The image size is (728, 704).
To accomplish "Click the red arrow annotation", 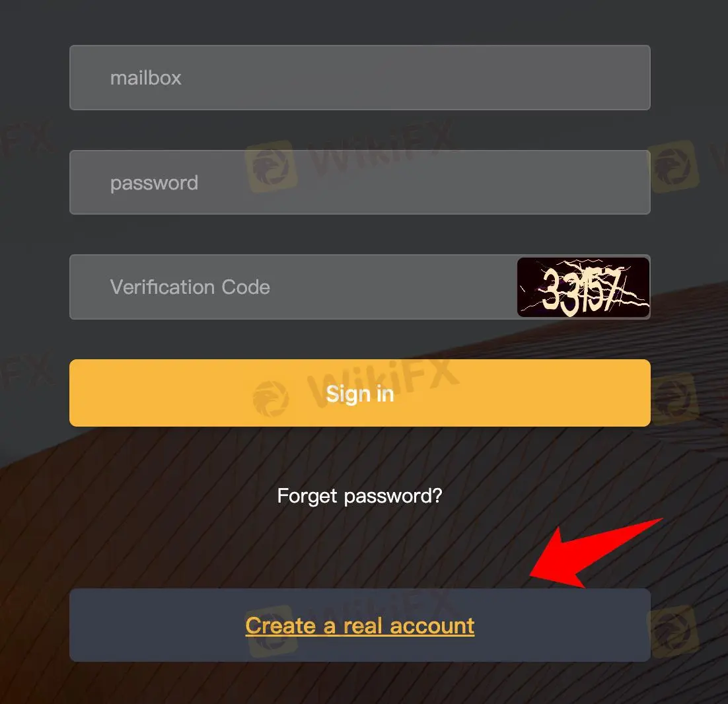I will [x=596, y=553].
